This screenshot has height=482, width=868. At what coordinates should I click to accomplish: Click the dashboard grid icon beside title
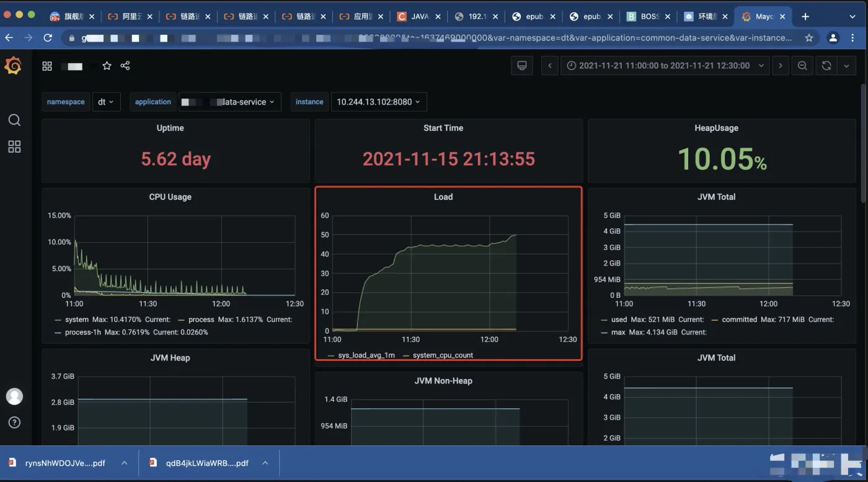coord(47,66)
